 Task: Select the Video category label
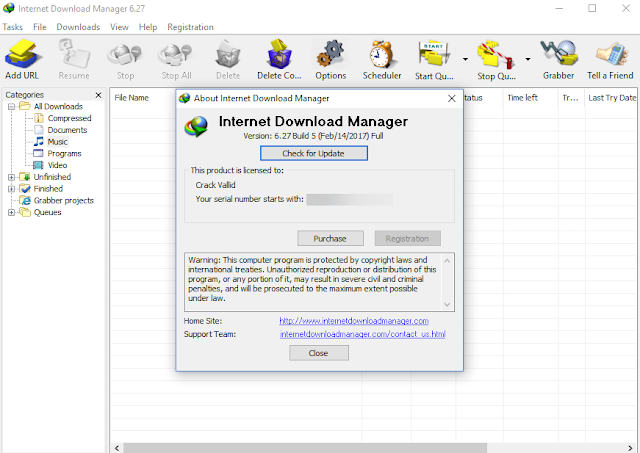click(x=57, y=165)
